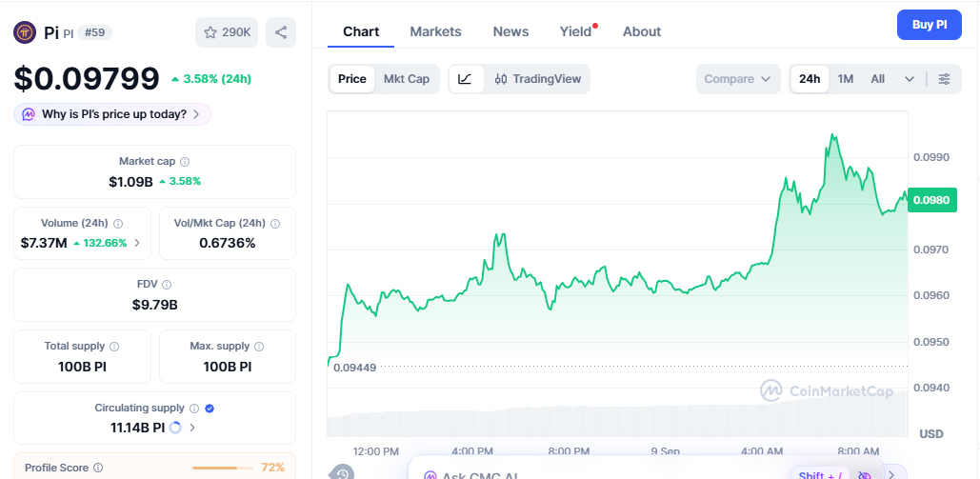980x479 pixels.
Task: Open FDV info icon
Action: 167,285
